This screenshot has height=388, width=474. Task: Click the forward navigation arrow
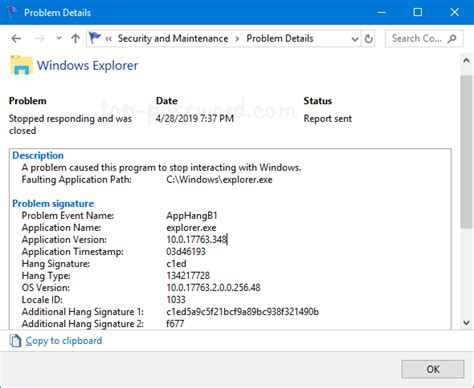click(40, 39)
